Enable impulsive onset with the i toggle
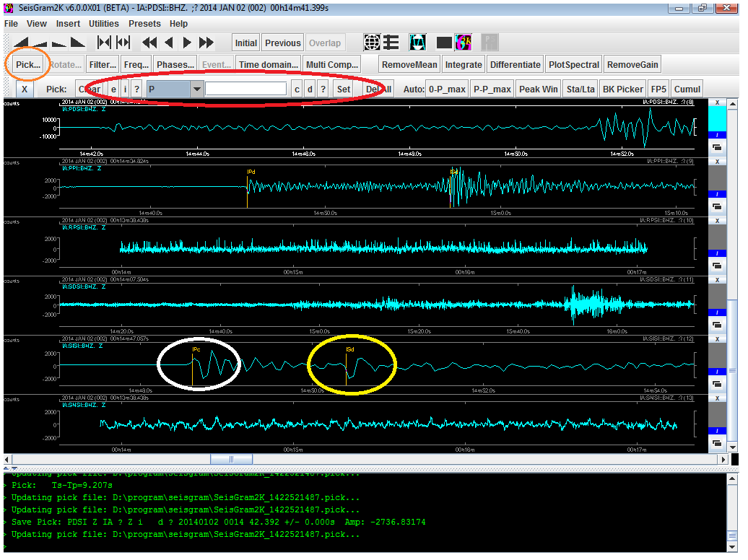 (x=125, y=88)
